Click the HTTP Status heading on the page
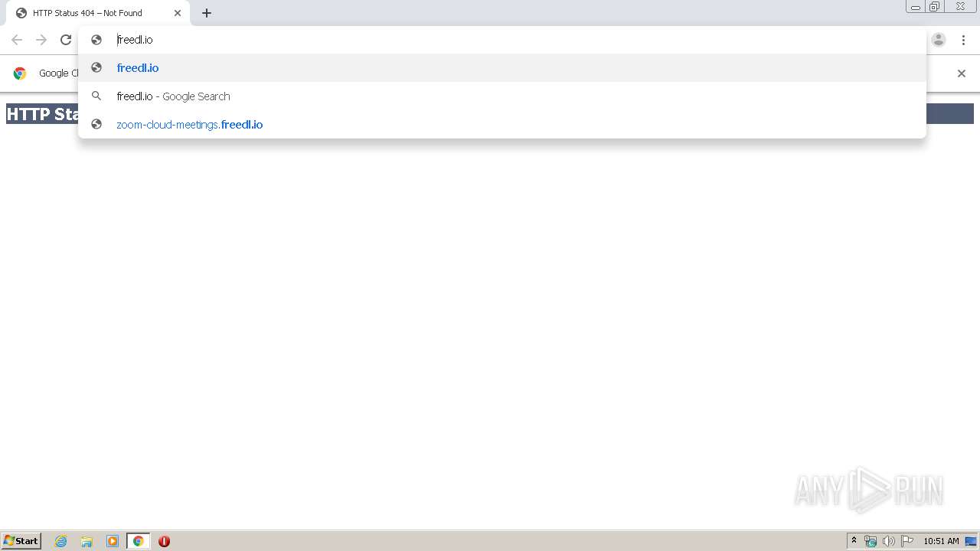The height and width of the screenshot is (551, 980). point(42,114)
